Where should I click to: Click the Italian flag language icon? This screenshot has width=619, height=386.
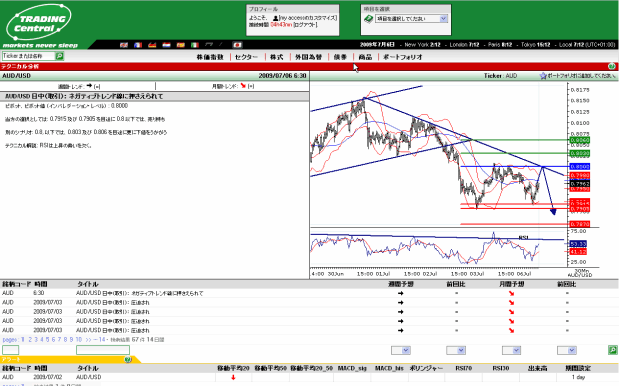tap(195, 45)
